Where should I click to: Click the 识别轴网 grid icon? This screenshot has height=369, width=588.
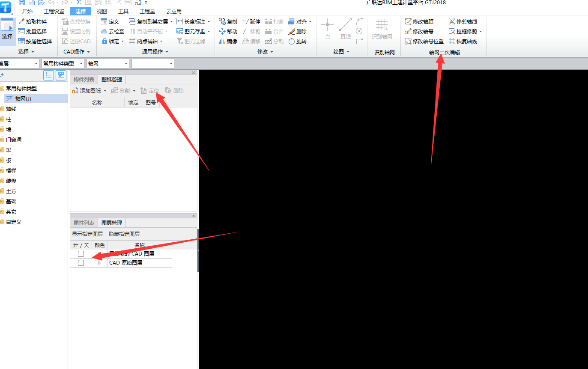tap(382, 25)
